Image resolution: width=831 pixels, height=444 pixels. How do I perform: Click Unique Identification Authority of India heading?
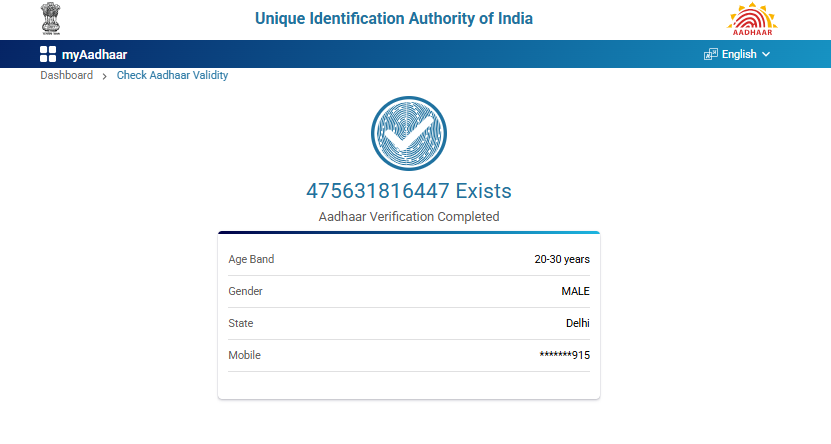(x=394, y=18)
